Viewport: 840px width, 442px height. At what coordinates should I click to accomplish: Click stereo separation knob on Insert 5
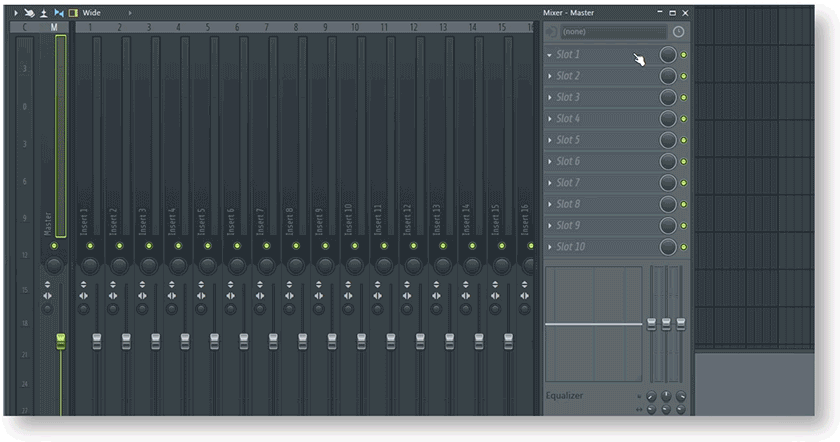point(201,309)
